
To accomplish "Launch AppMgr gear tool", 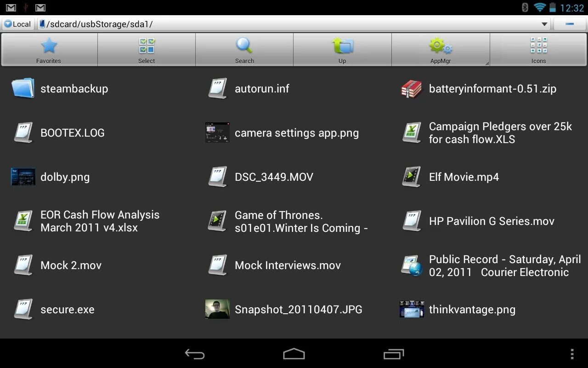I will [441, 50].
